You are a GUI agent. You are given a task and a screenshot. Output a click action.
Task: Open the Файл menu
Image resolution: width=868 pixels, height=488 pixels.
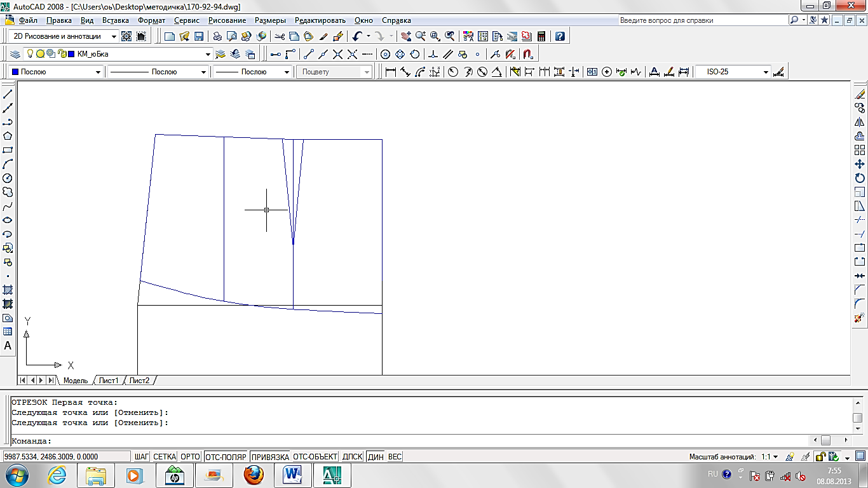click(x=28, y=20)
